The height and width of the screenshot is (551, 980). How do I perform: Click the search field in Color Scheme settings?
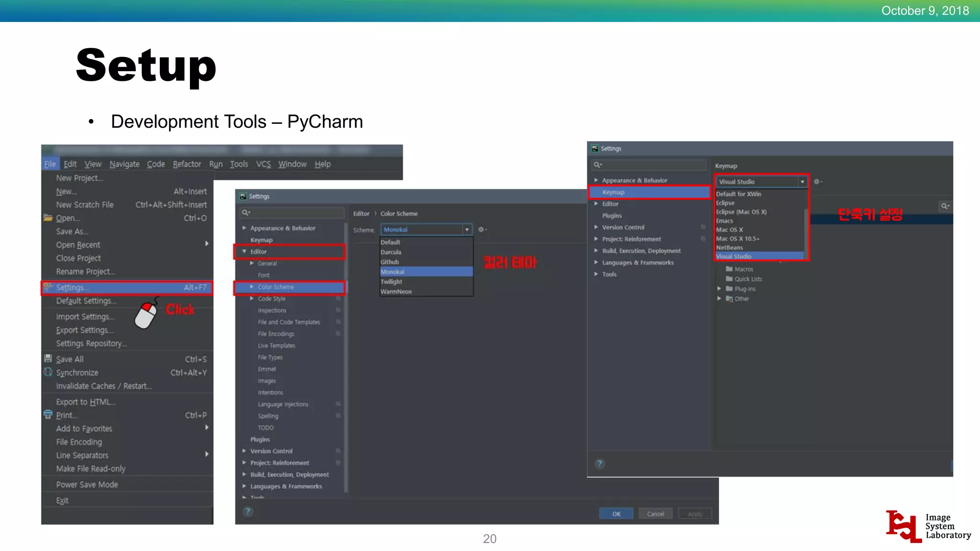click(x=291, y=213)
